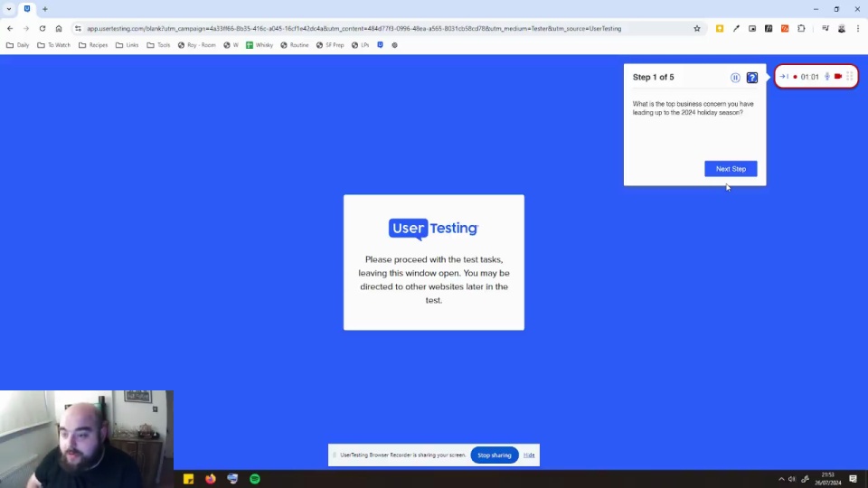Open the last gray bookmark icon
Image resolution: width=868 pixels, height=488 pixels.
[x=395, y=45]
